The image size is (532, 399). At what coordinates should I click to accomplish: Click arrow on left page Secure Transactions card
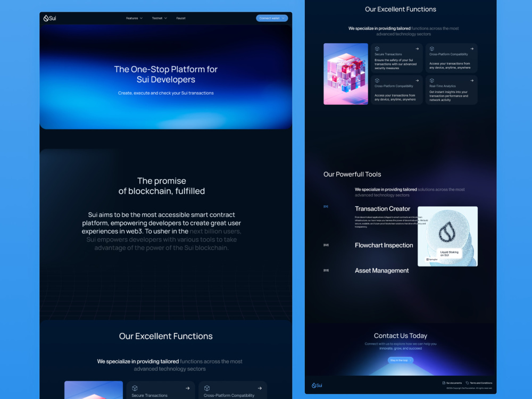coord(188,388)
